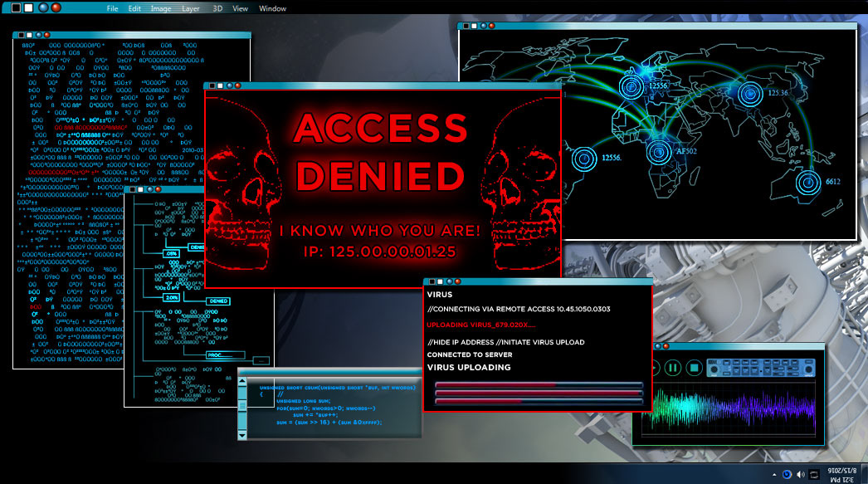Open the File menu
Viewport: 868px width, 484px height.
pyautogui.click(x=112, y=9)
